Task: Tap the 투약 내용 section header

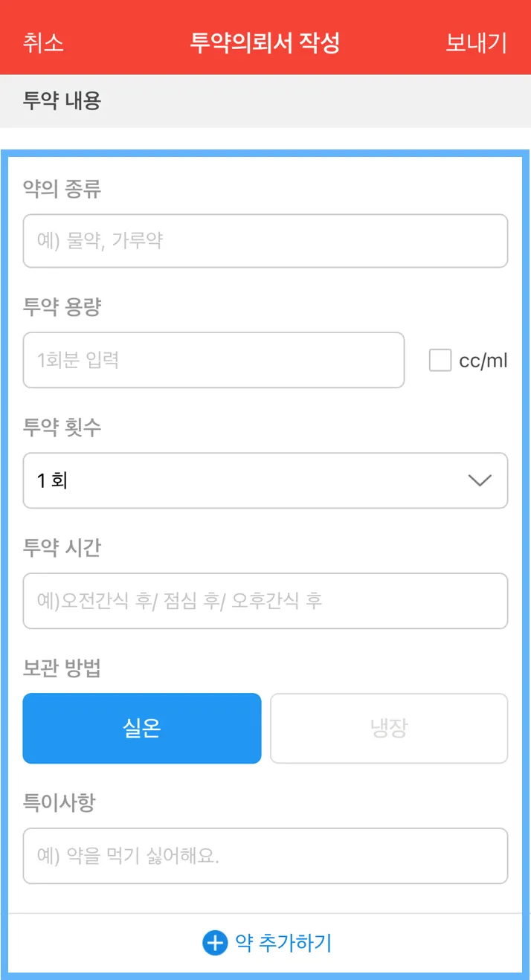Action: coord(62,101)
